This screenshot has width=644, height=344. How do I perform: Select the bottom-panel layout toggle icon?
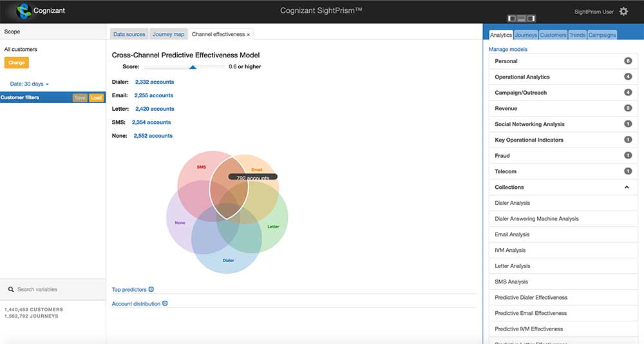pyautogui.click(x=521, y=18)
